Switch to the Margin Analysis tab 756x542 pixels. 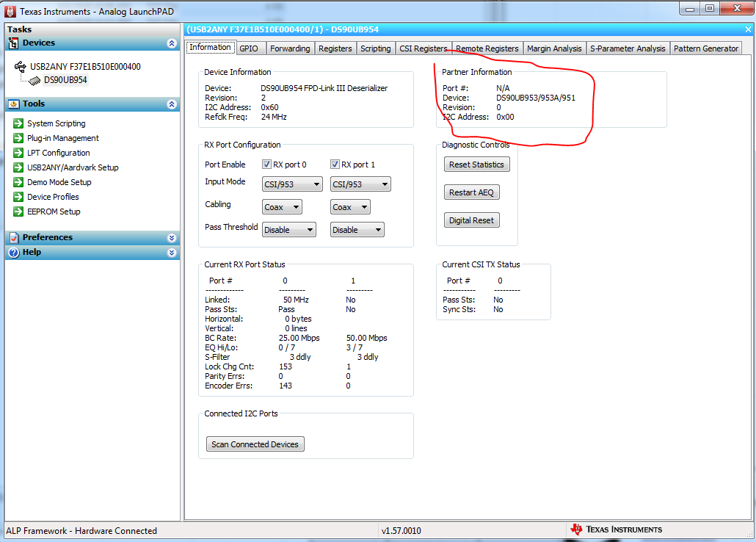pos(554,48)
